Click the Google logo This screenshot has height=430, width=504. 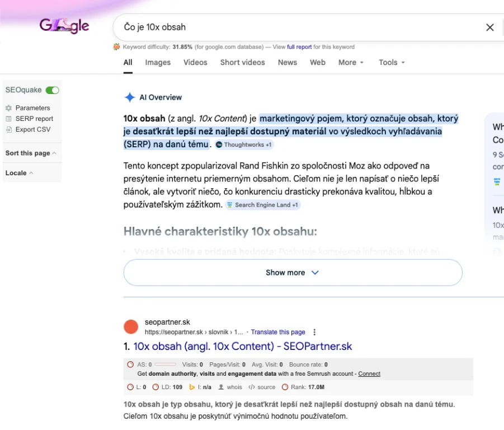pyautogui.click(x=64, y=26)
